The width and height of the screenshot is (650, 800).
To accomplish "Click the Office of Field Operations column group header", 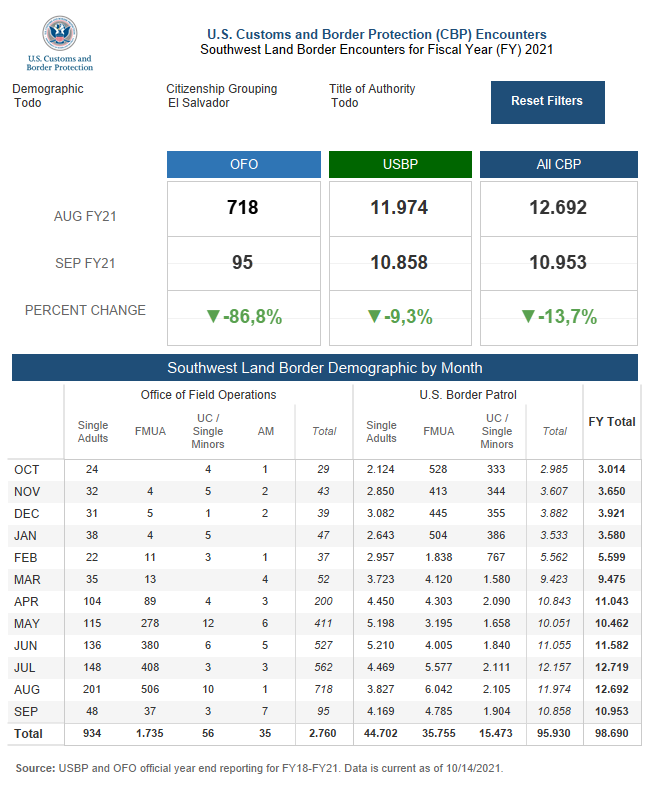I will coord(208,395).
